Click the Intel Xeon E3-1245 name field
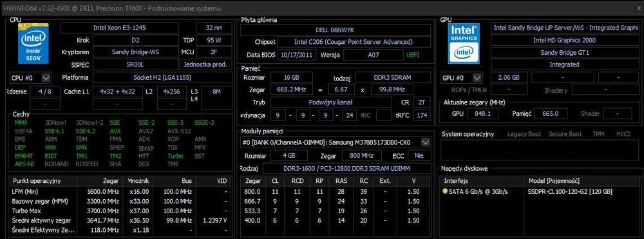This screenshot has height=239, width=644. 120,28
